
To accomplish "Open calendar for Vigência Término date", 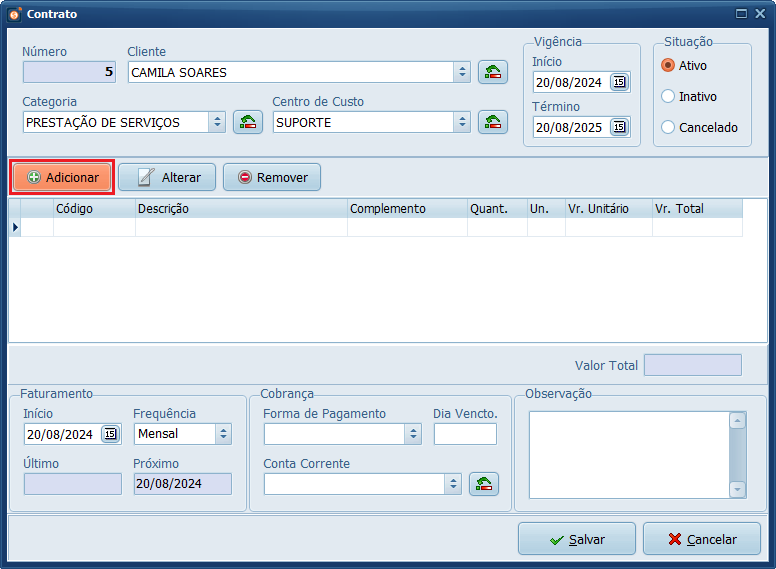I will point(619,127).
